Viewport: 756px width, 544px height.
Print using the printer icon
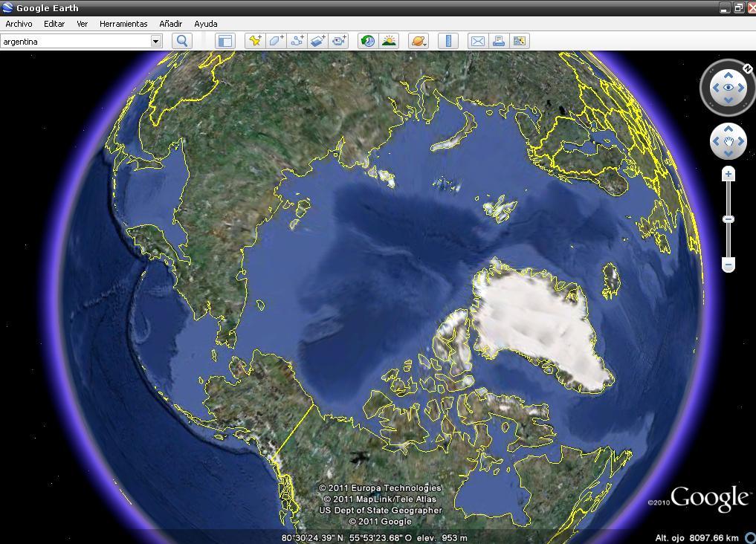(499, 41)
